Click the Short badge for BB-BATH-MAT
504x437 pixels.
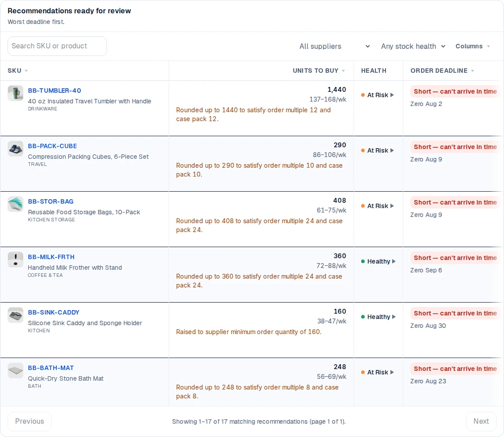[455, 369]
